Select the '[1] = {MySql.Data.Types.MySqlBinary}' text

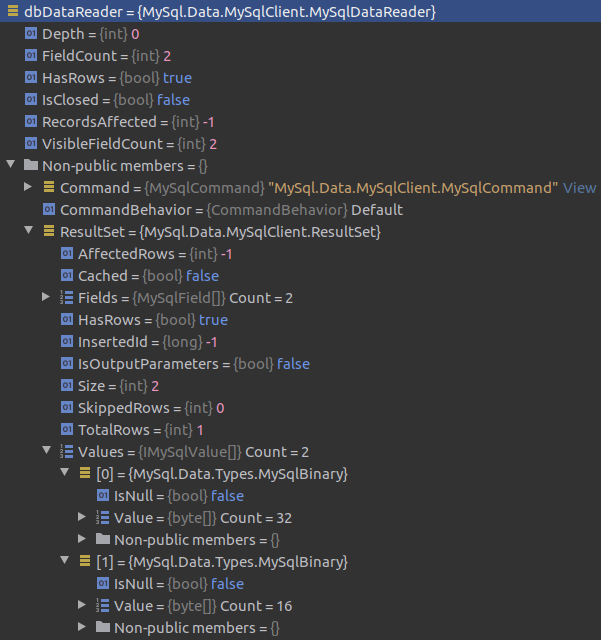click(222, 562)
